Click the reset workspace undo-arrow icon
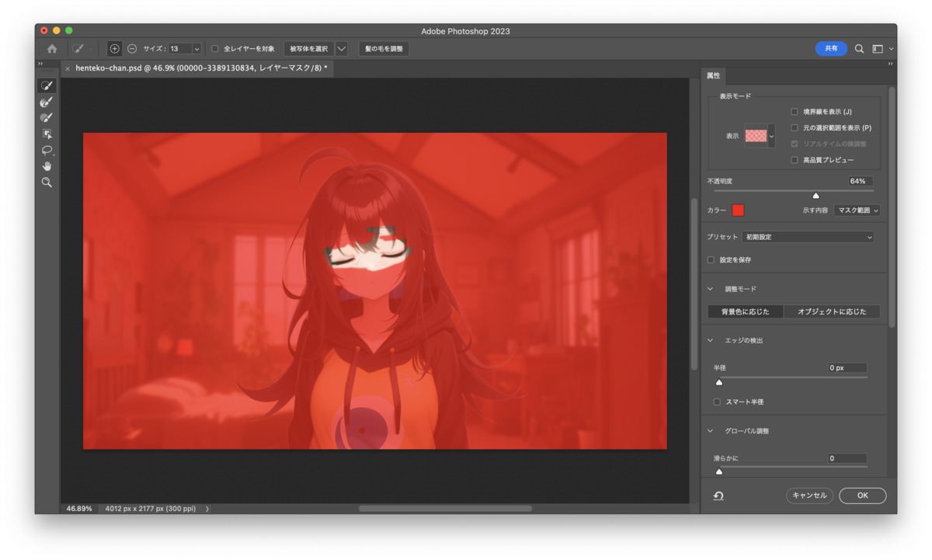 point(718,496)
